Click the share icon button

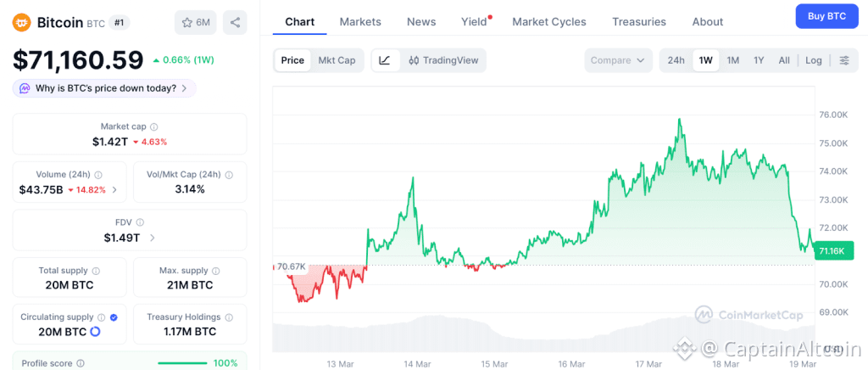click(x=235, y=23)
